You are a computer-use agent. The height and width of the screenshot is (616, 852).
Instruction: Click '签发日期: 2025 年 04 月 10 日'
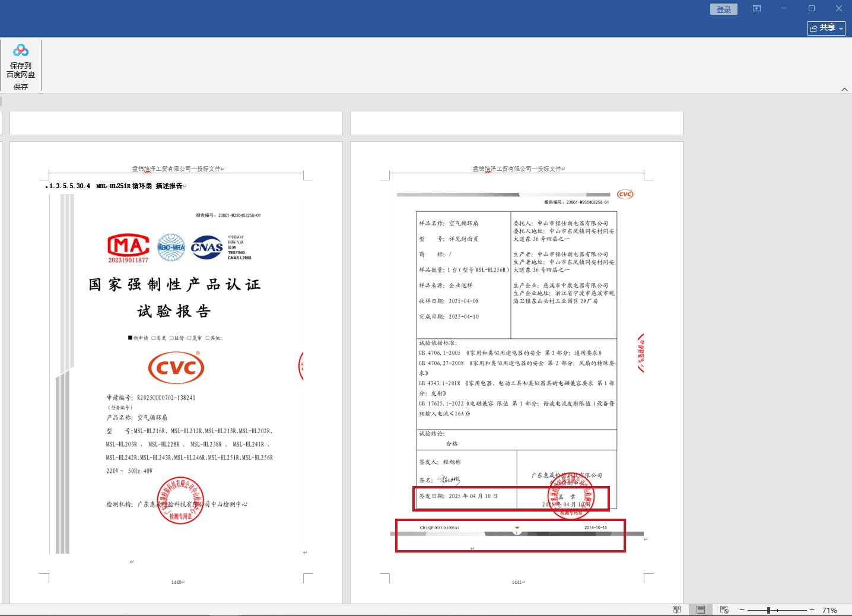tap(458, 496)
